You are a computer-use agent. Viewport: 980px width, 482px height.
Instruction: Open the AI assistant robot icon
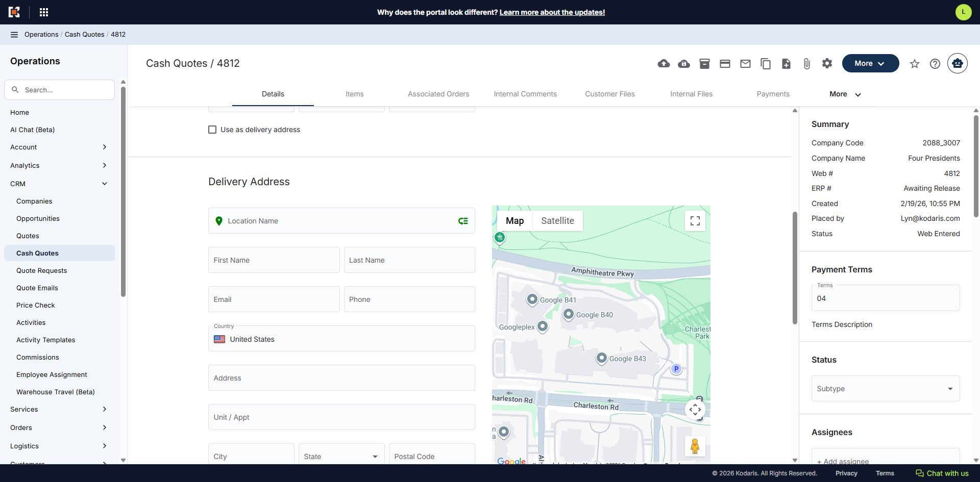click(x=958, y=63)
